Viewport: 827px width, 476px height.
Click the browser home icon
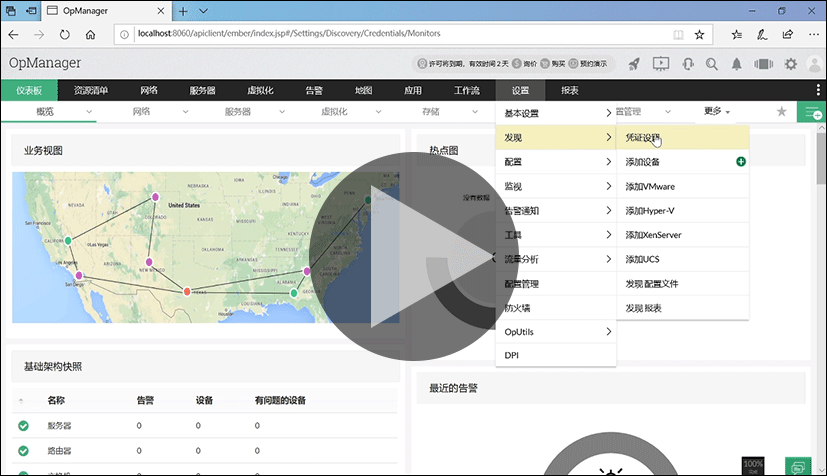pyautogui.click(x=91, y=34)
